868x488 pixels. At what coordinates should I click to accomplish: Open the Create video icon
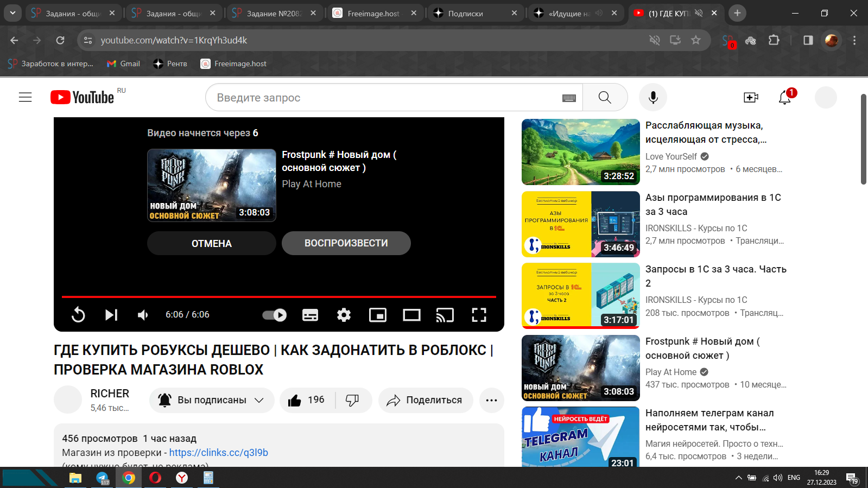(x=751, y=97)
